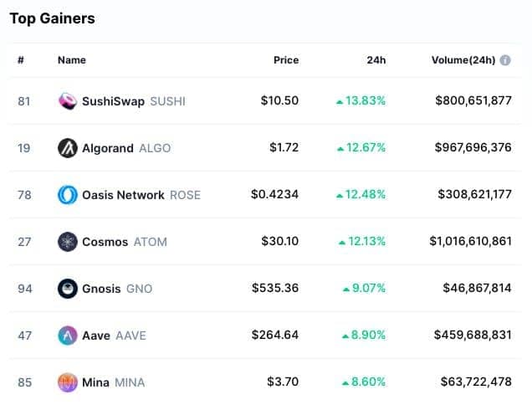Image resolution: width=532 pixels, height=405 pixels.
Task: Click the Oasis Network logo icon
Action: click(68, 195)
